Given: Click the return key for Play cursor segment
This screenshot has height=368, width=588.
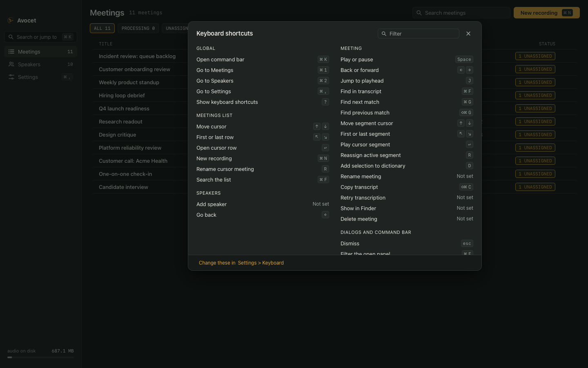Looking at the screenshot, I should point(470,144).
